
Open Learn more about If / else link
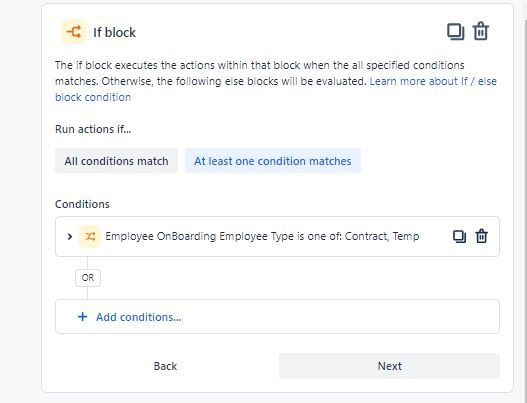[276, 89]
